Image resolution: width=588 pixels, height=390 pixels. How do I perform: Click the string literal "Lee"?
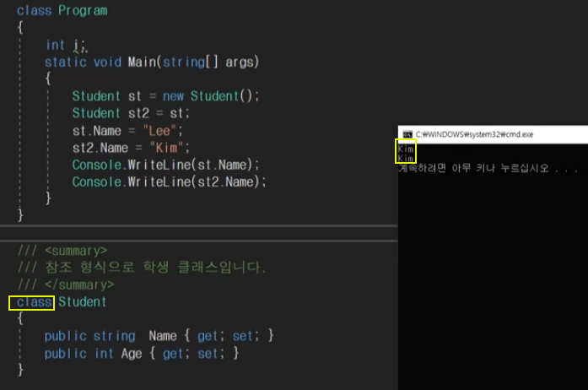point(159,131)
